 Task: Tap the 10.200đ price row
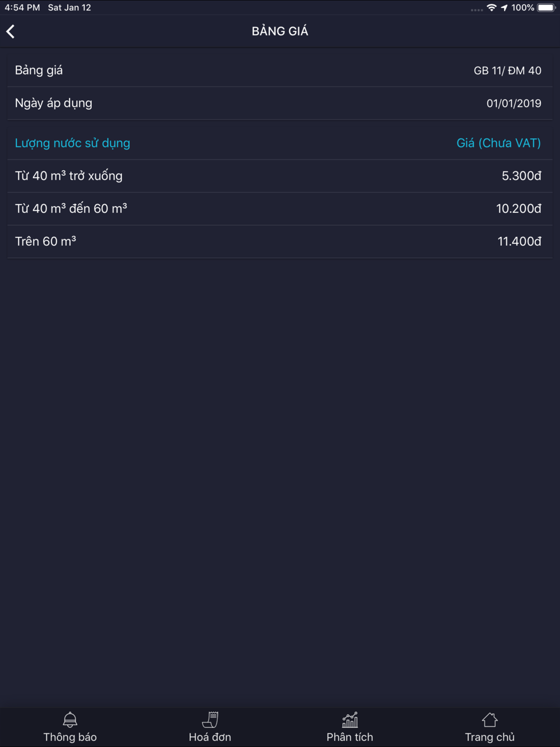pyautogui.click(x=280, y=209)
